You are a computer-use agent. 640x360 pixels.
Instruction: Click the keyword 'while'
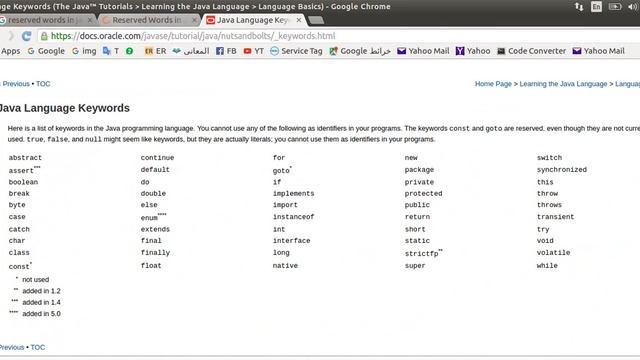click(547, 266)
